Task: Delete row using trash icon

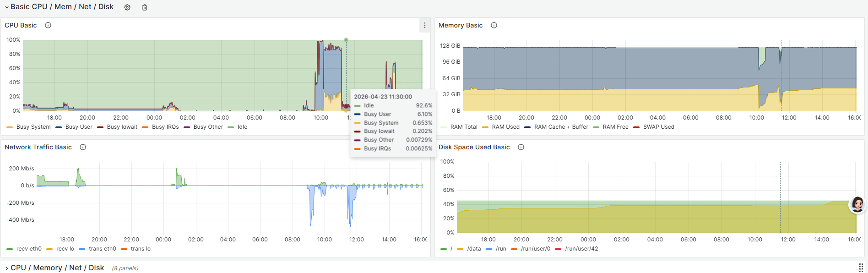Action: pos(145,7)
